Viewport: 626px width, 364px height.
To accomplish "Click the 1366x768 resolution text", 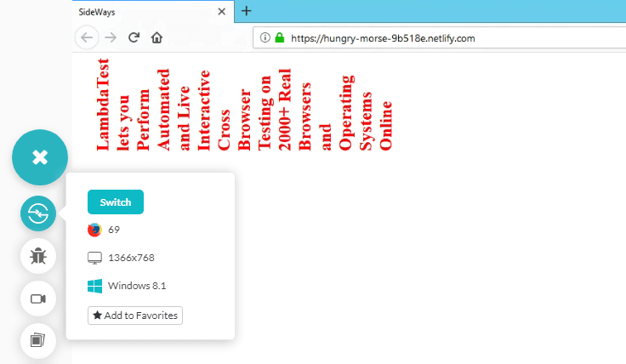I will coord(131,258).
